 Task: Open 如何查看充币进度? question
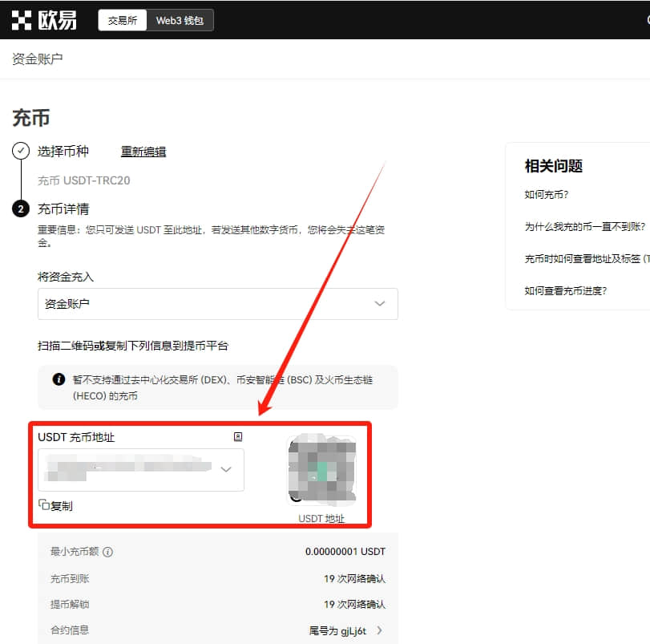click(565, 290)
